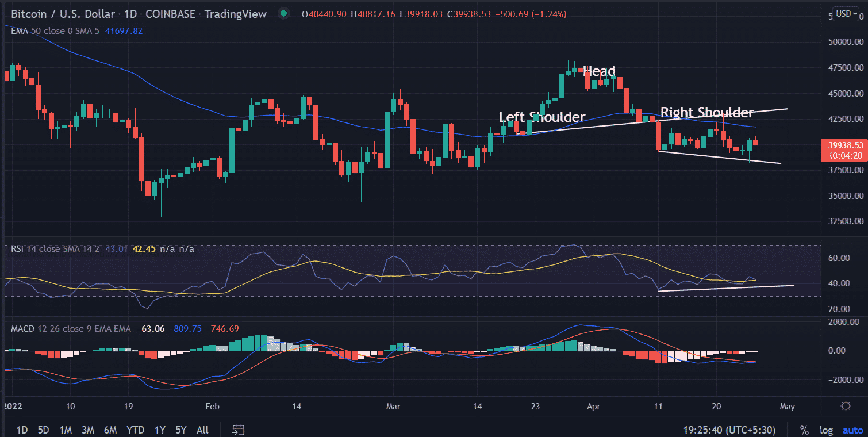Switch to the YTD time range
868x437 pixels.
tap(135, 430)
